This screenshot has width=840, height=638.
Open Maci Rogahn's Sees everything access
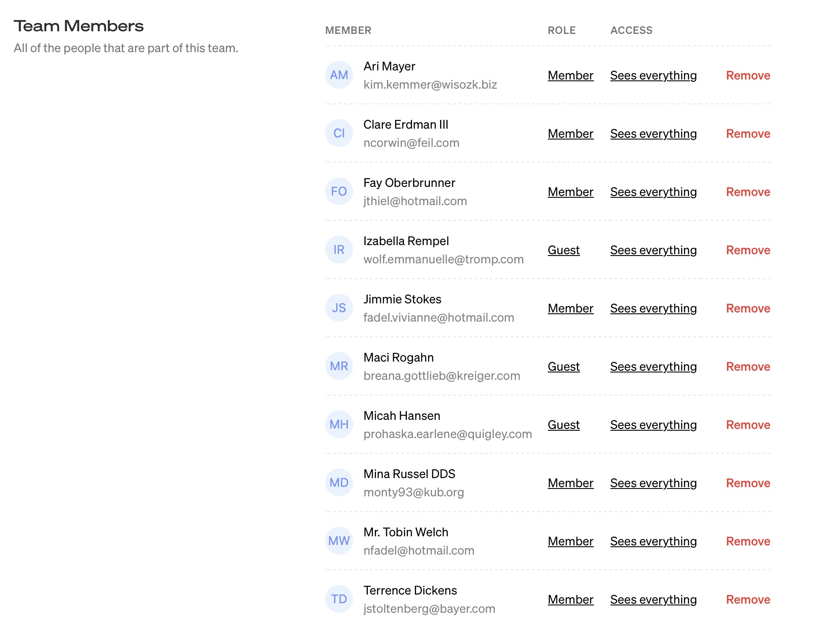(x=653, y=366)
